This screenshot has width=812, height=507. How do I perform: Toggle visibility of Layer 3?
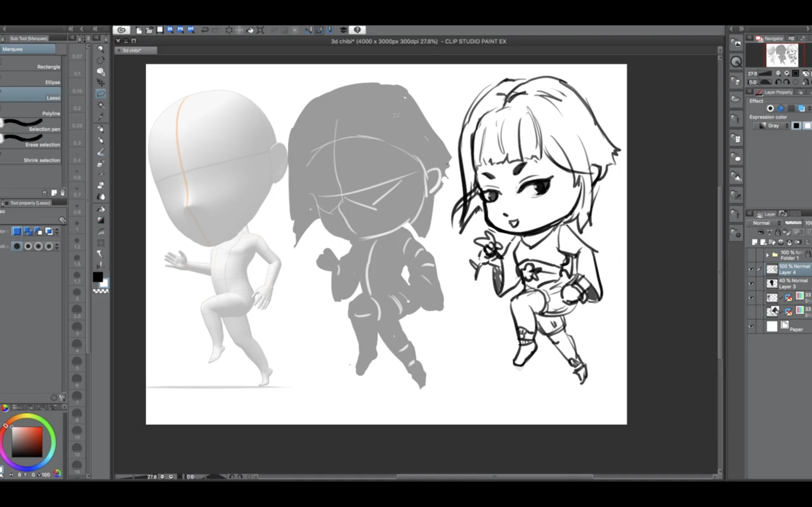pos(751,283)
